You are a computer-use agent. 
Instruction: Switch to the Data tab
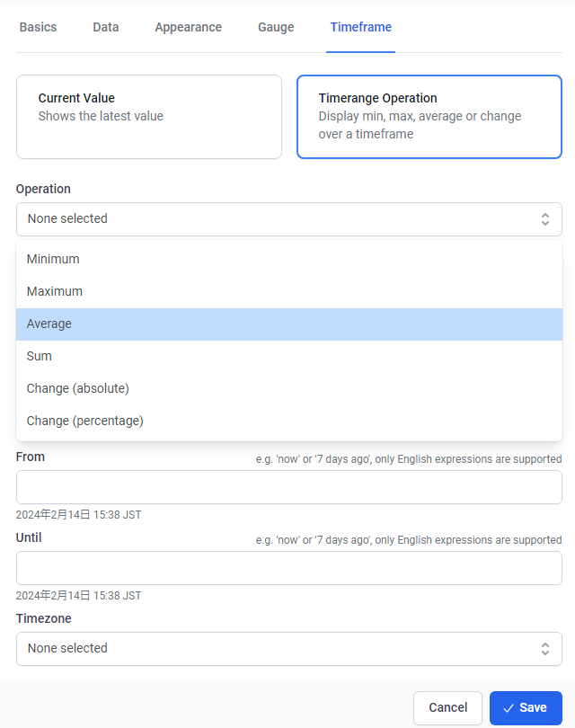(105, 27)
